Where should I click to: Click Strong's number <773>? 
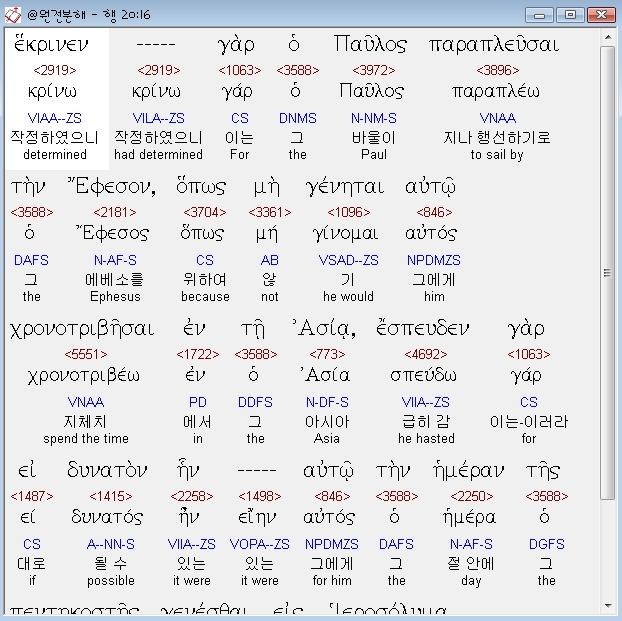(327, 354)
